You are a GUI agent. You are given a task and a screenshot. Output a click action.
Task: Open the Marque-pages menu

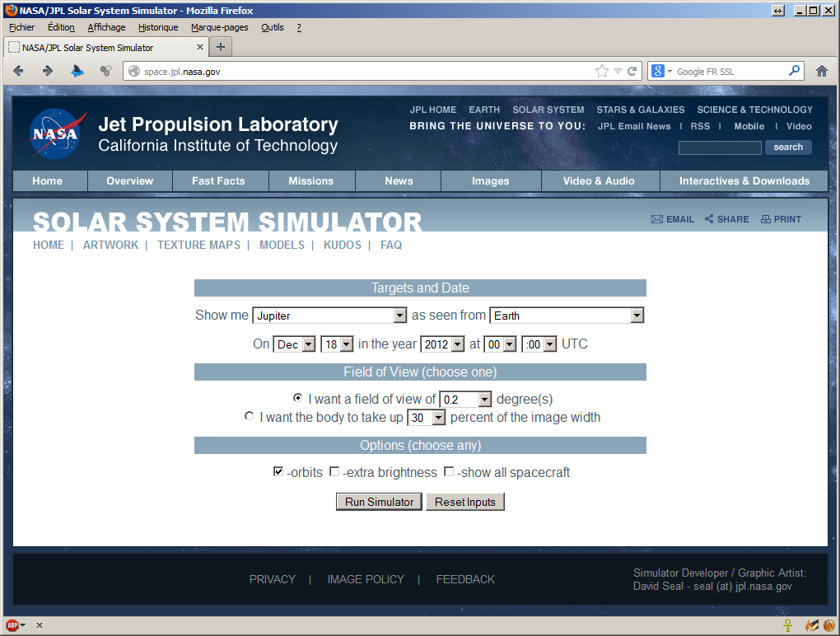point(220,27)
